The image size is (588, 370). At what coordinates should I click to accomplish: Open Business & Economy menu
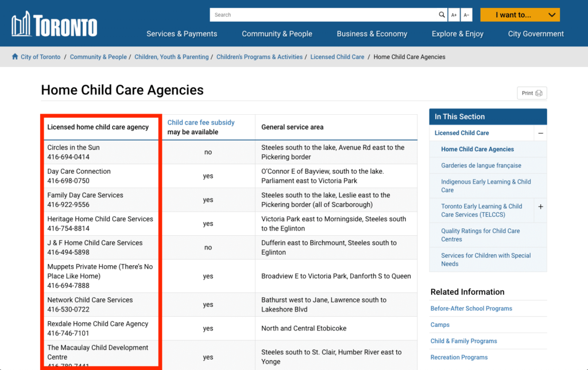coord(372,34)
